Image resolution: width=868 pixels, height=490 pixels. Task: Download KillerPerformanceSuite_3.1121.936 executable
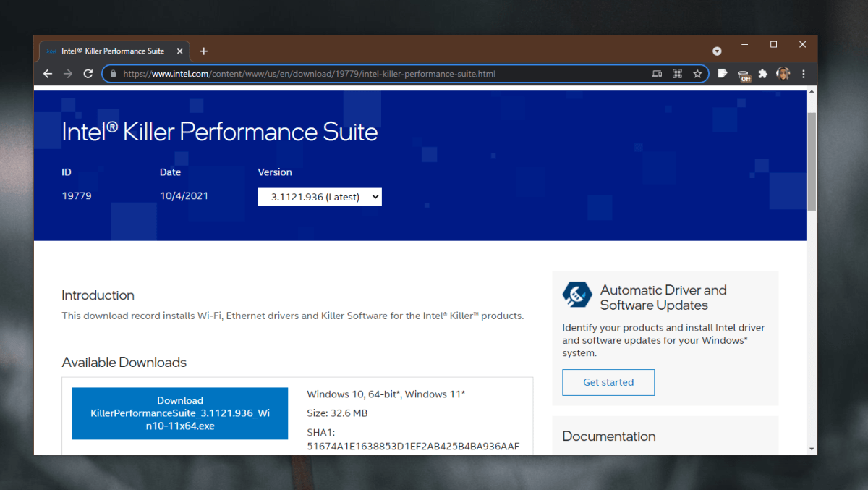(x=179, y=413)
